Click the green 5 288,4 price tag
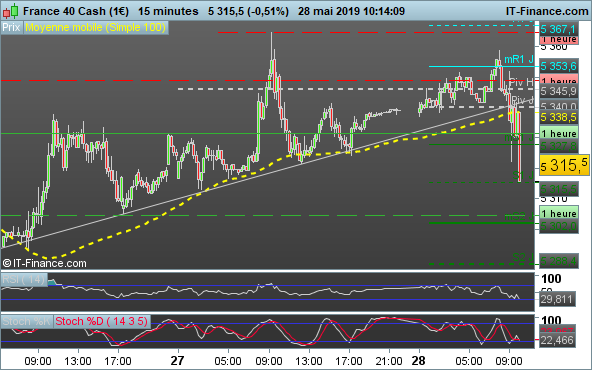Viewport: 592px width, 370px height. pyautogui.click(x=558, y=261)
